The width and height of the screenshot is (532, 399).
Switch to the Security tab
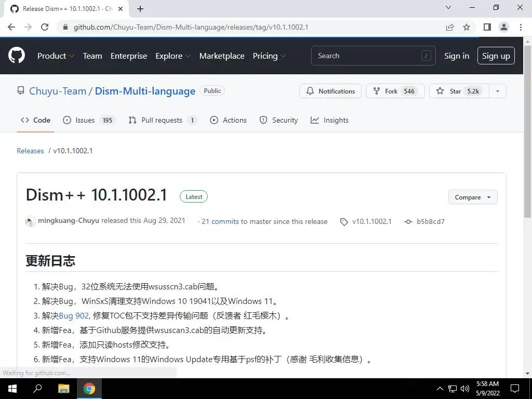pos(278,120)
